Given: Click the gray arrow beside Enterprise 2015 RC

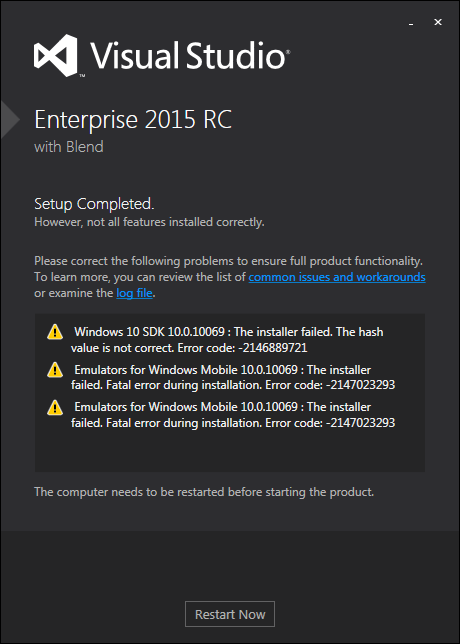Looking at the screenshot, I should [x=10, y=120].
